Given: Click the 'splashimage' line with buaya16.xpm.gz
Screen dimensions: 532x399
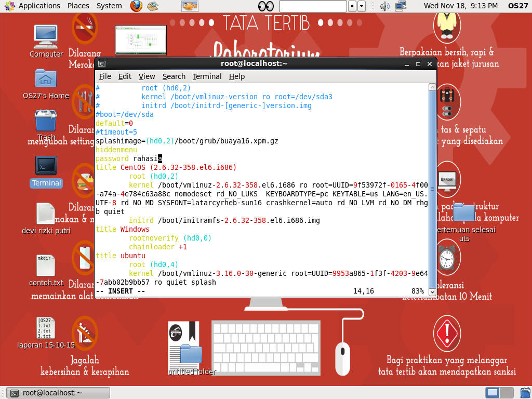Looking at the screenshot, I should [x=187, y=141].
